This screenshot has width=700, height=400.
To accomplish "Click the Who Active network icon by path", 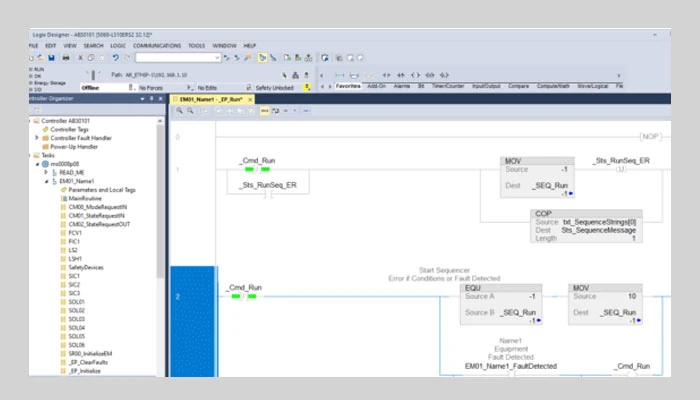I will tap(295, 75).
